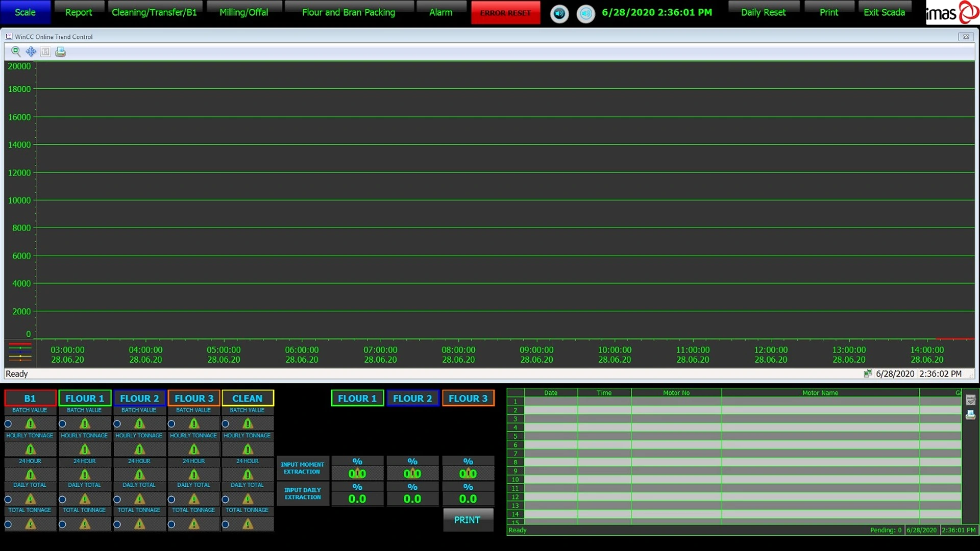980x551 pixels.
Task: Click FLOUR 1 batch value warning icon
Action: pyautogui.click(x=85, y=423)
